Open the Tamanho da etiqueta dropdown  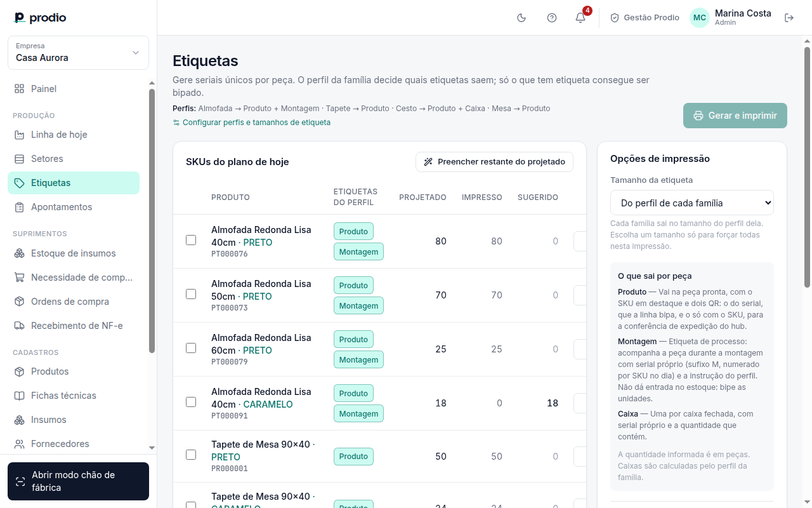(x=692, y=203)
